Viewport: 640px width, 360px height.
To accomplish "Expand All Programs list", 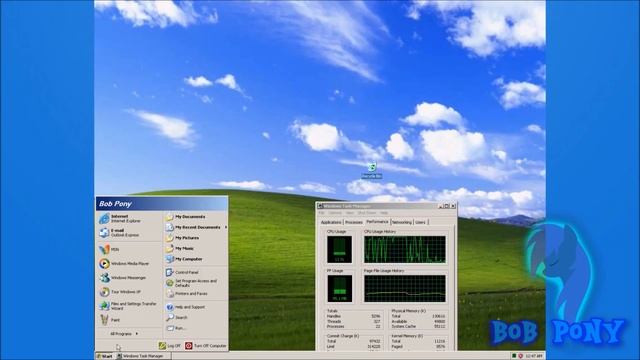I will coord(124,333).
